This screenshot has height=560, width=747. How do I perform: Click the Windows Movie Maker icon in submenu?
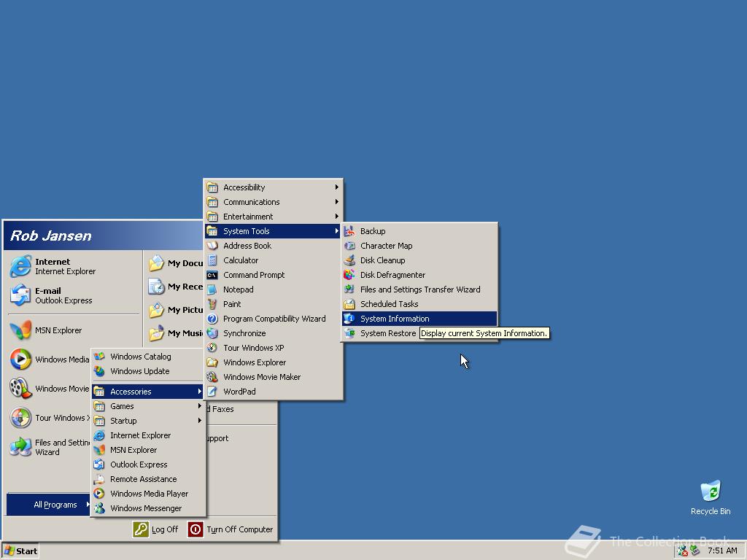click(212, 377)
